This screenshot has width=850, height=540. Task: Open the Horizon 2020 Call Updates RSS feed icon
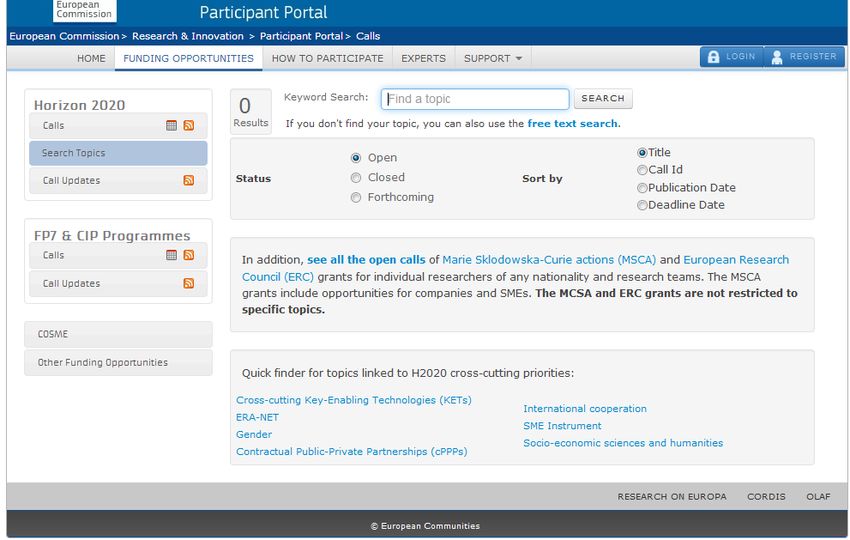tap(189, 180)
